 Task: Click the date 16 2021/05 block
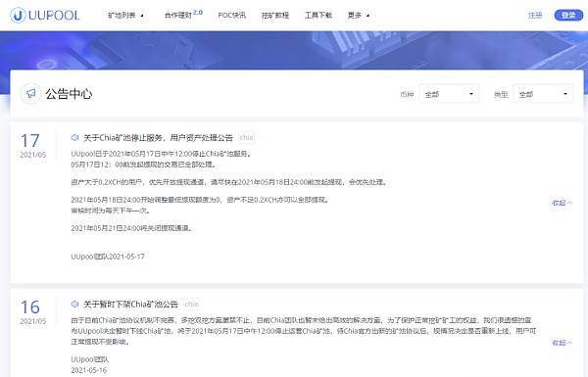[x=32, y=311]
